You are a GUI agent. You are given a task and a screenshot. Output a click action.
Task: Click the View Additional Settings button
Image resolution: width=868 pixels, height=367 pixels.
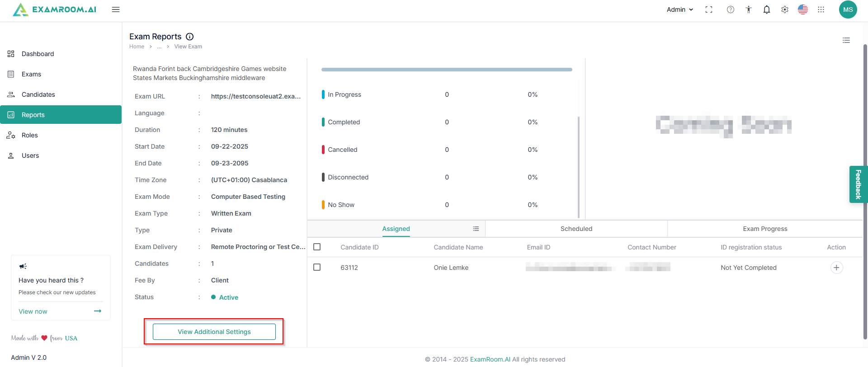pyautogui.click(x=214, y=332)
